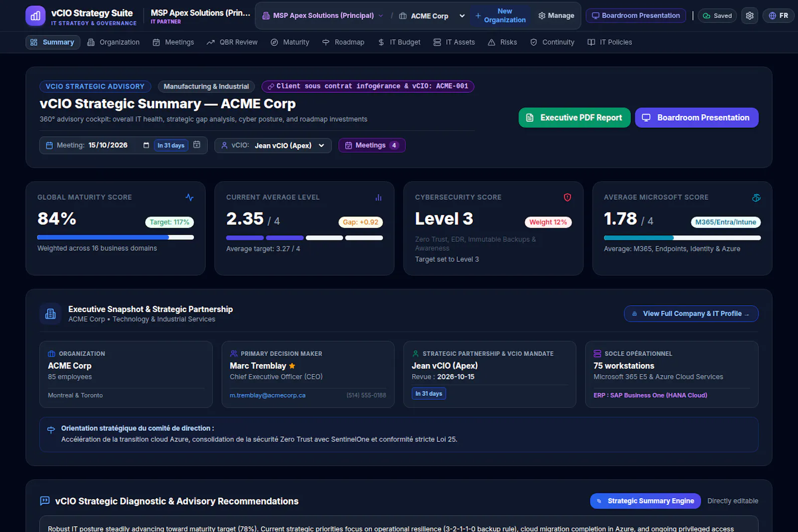Click the cloud Saved status indicator

[x=717, y=15]
